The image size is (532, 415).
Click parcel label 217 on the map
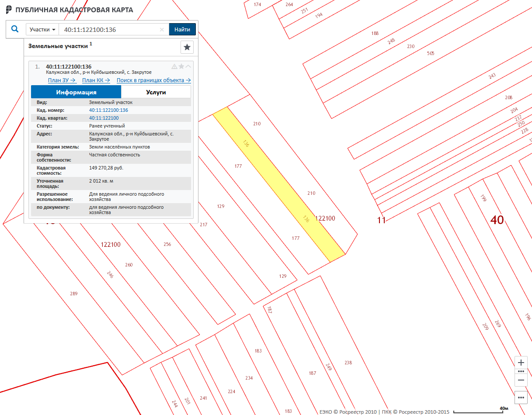203,225
